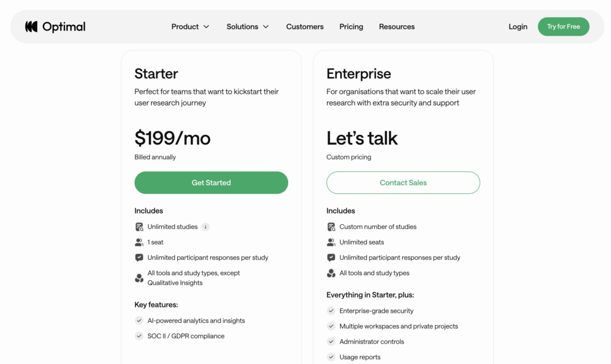Click the Optimal logo icon
This screenshot has width=611, height=364.
coord(31,27)
